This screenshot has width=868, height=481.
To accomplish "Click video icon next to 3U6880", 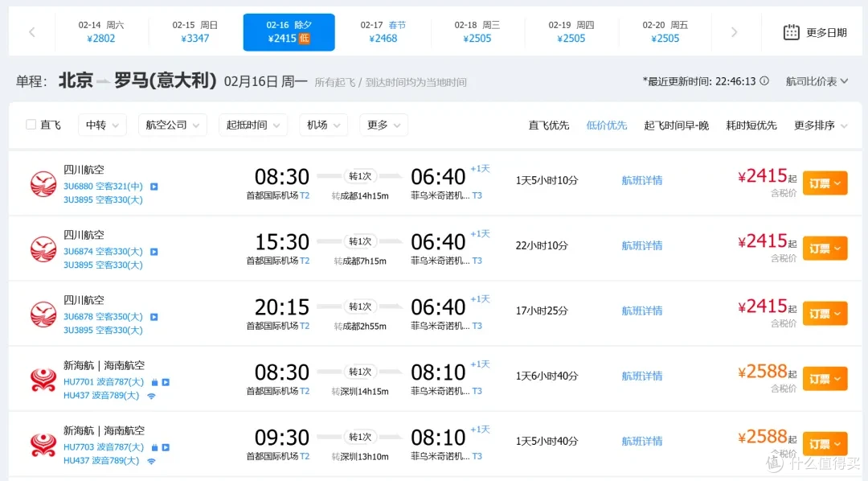I will pyautogui.click(x=154, y=187).
